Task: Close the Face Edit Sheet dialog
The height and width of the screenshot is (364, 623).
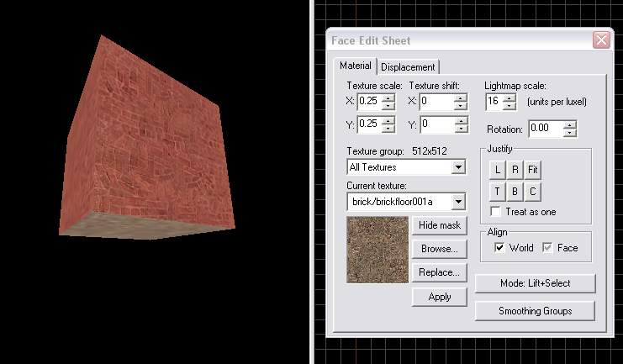Action: (x=600, y=40)
